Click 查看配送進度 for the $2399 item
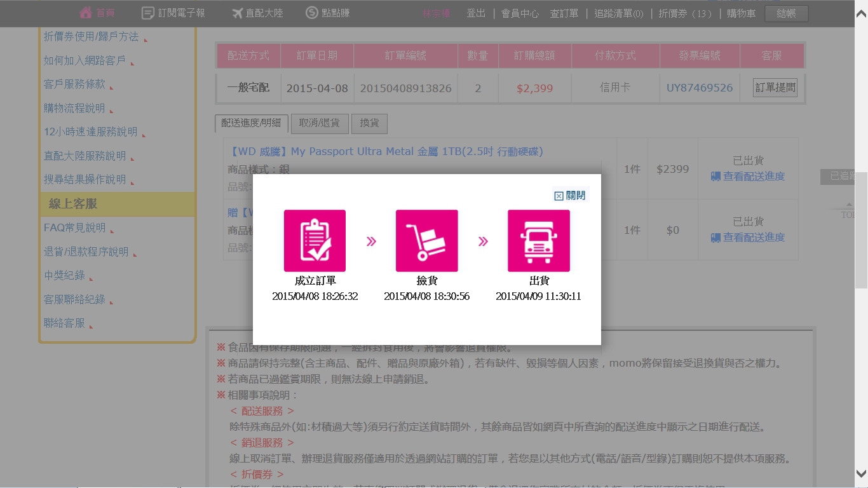 748,177
